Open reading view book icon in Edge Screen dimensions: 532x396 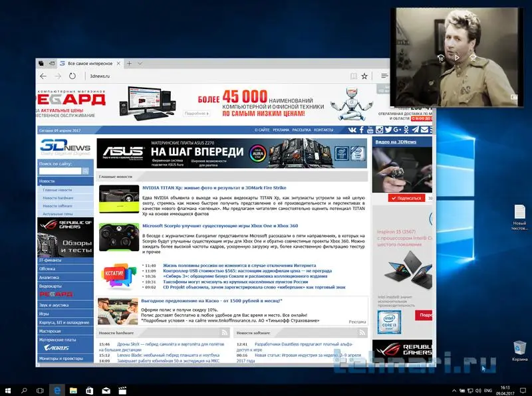pos(354,76)
